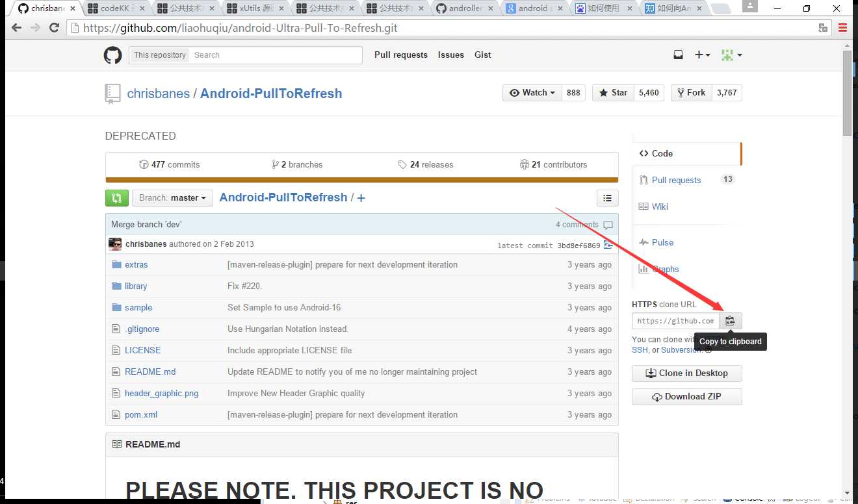Click the folder icon for extras
The width and height of the screenshot is (858, 504).
tap(117, 264)
